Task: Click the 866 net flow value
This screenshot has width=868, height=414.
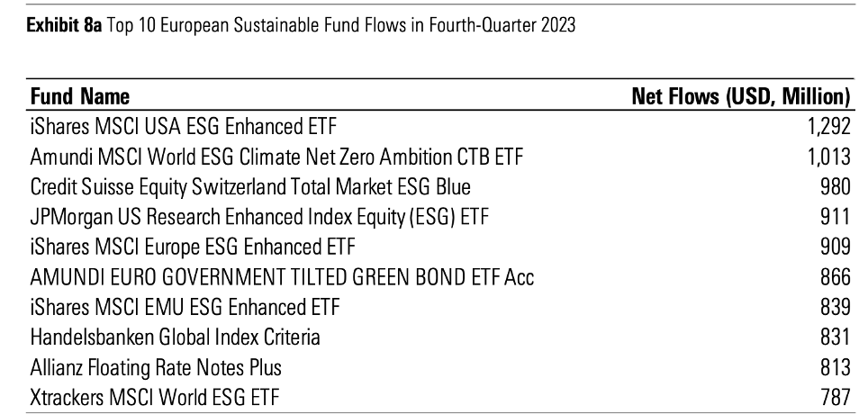Action: coord(836,276)
